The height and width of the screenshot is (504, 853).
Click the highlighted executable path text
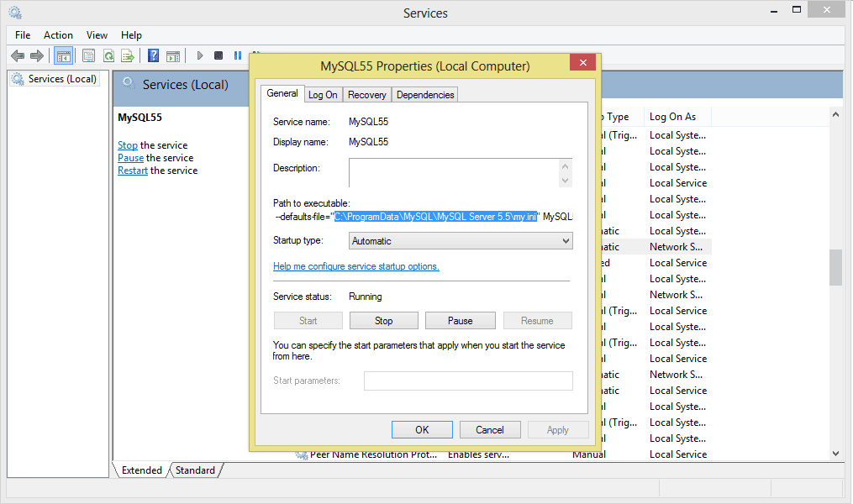435,217
